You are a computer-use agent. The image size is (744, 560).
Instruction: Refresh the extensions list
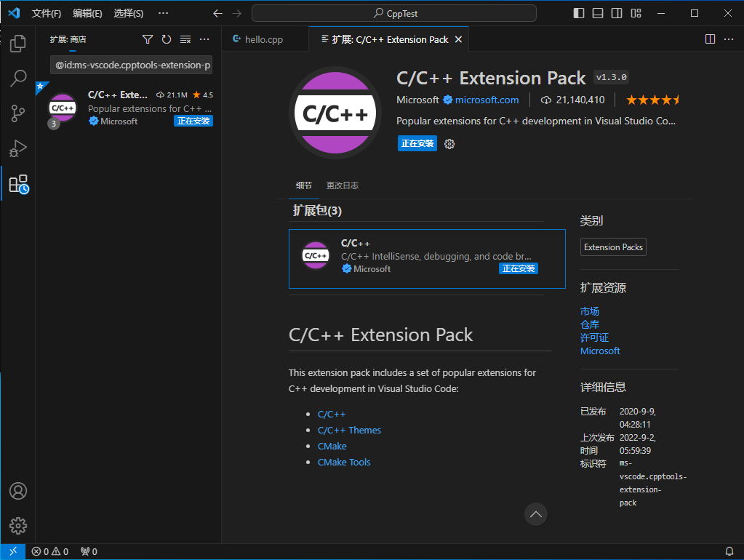[x=166, y=39]
